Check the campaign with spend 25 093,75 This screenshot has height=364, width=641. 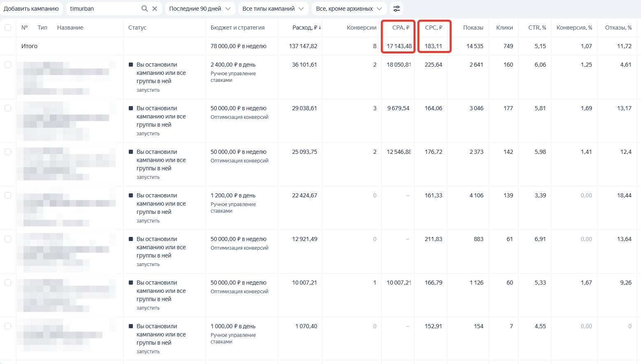(x=8, y=152)
